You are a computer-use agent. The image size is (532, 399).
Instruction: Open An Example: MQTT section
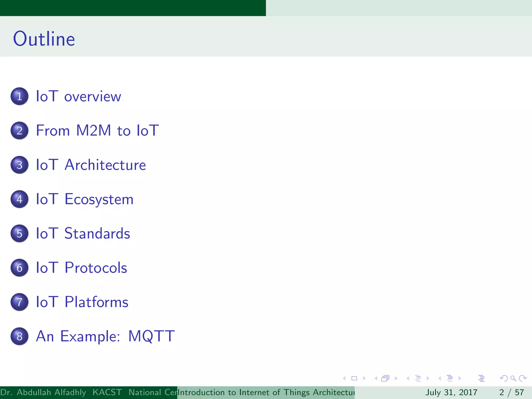(105, 336)
